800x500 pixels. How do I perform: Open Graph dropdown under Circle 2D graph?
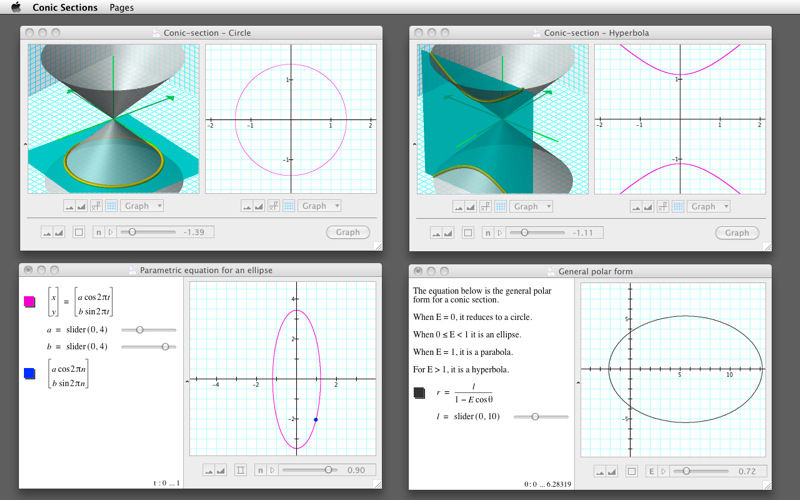click(x=319, y=206)
